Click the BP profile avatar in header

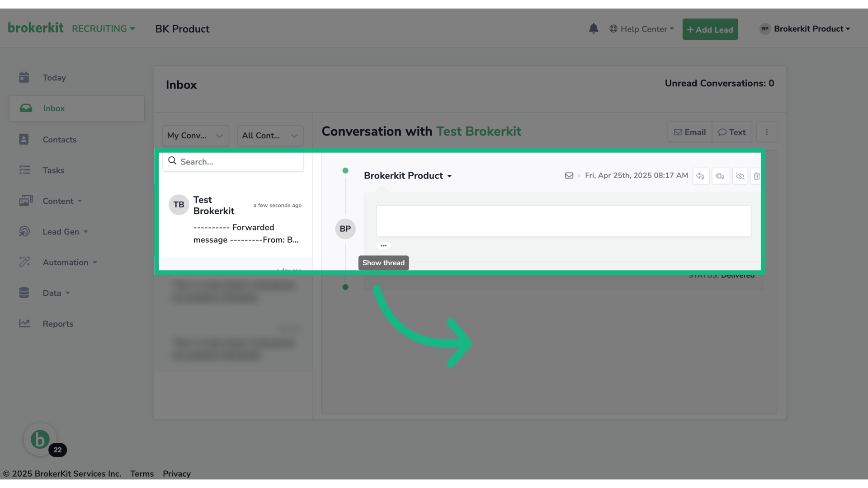pos(765,29)
